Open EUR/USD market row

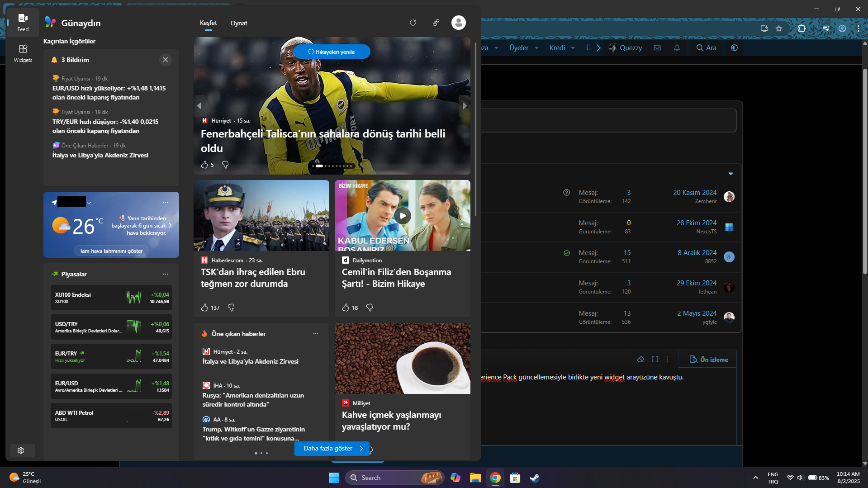111,386
